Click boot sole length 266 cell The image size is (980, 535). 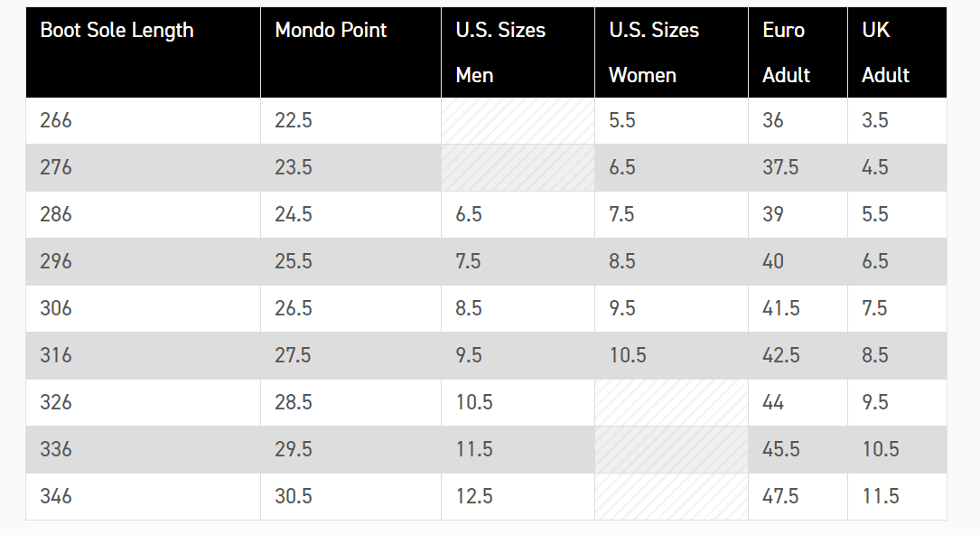[56, 120]
